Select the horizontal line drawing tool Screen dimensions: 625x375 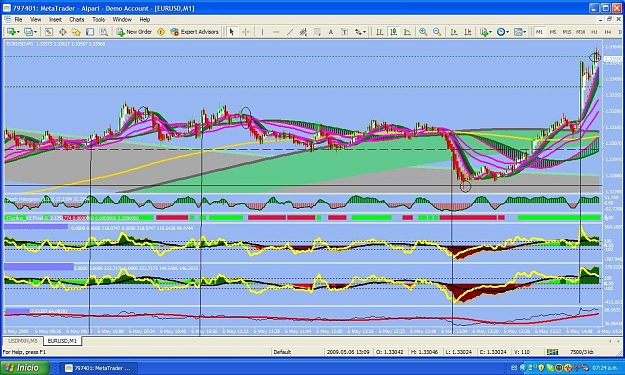coord(276,32)
